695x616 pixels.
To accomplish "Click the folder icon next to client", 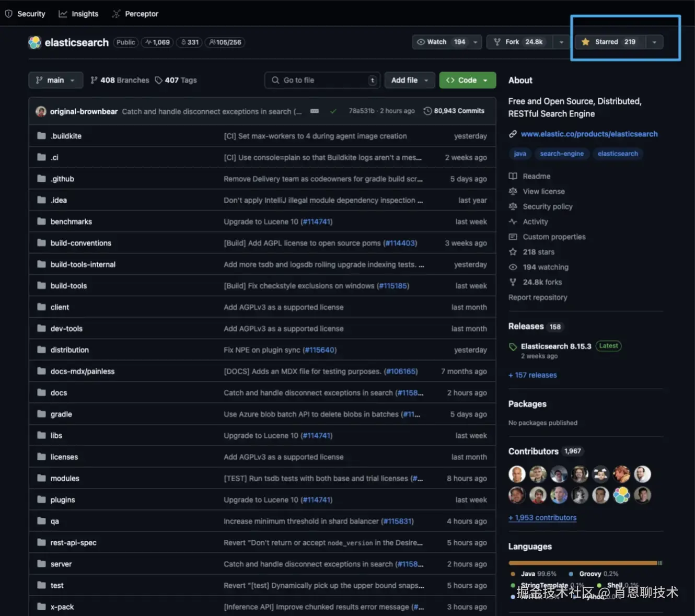I will [x=42, y=307].
